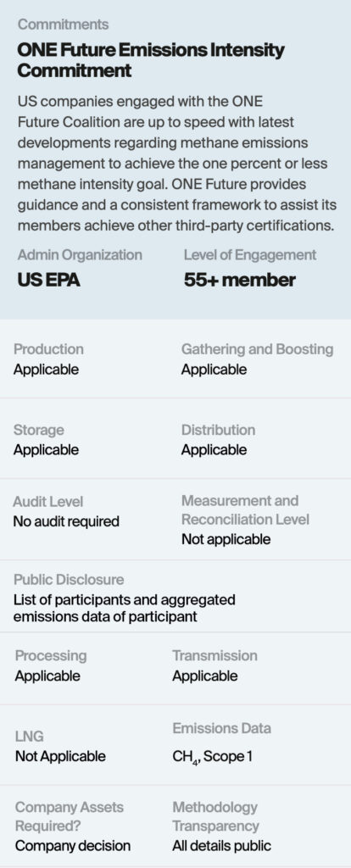
Task: Click the Distribution Applicable entry
Action: [x=218, y=440]
